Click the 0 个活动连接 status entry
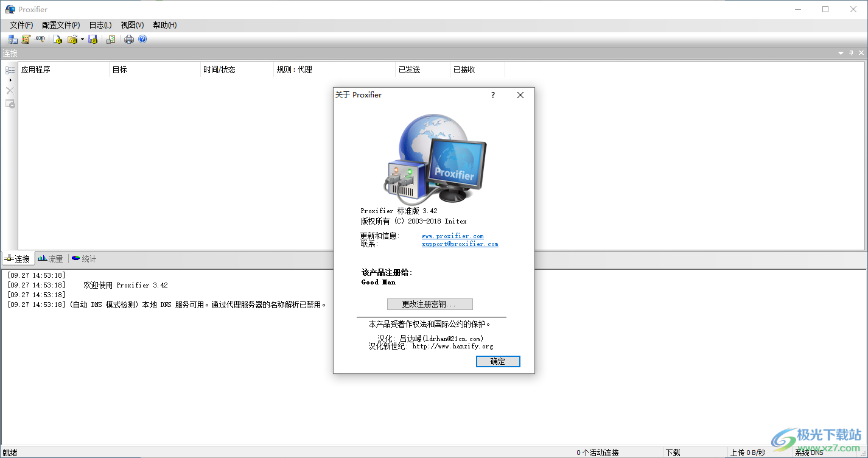The height and width of the screenshot is (458, 868). tap(598, 453)
